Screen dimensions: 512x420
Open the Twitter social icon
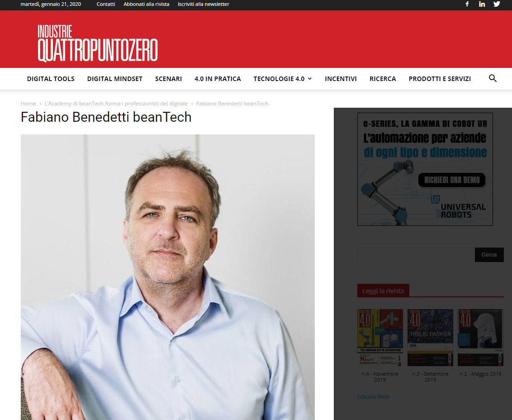click(497, 4)
